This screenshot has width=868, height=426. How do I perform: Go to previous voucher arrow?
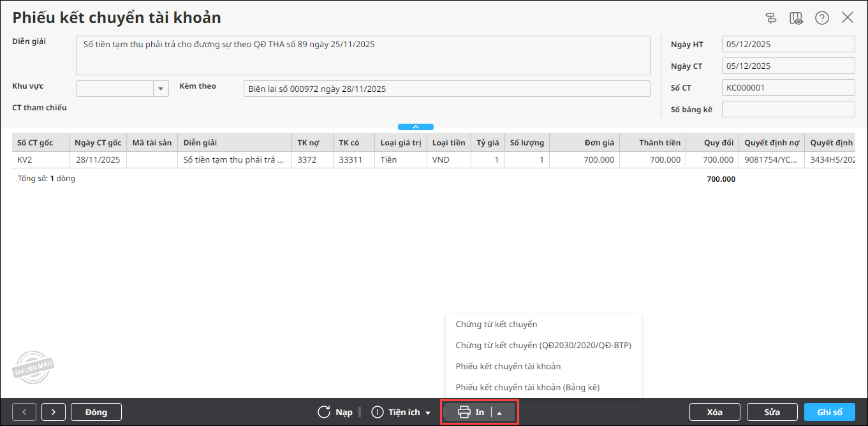point(24,412)
